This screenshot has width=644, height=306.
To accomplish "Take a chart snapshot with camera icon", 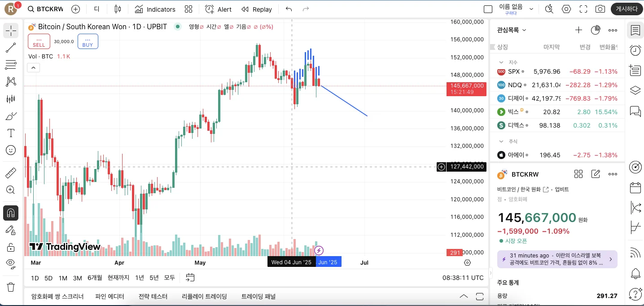I will (600, 9).
